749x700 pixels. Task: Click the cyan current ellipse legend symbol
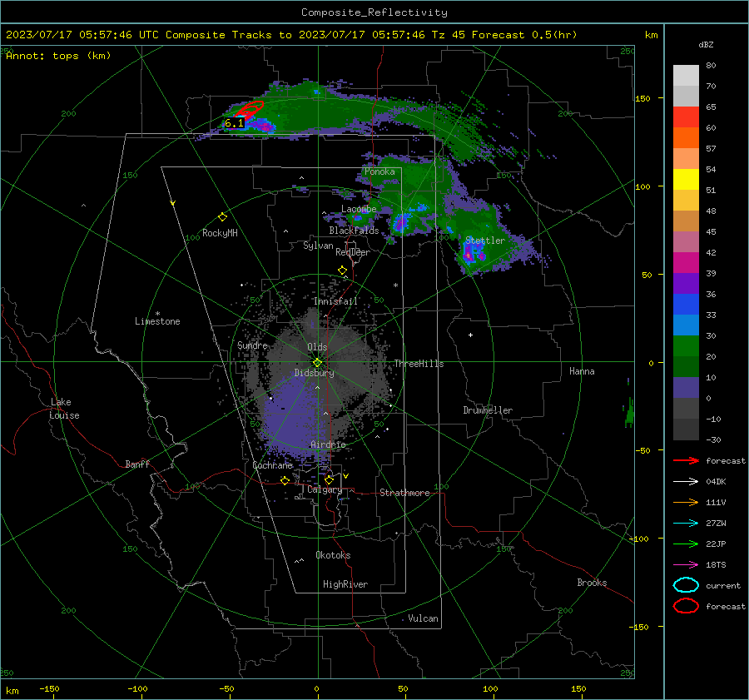[686, 585]
